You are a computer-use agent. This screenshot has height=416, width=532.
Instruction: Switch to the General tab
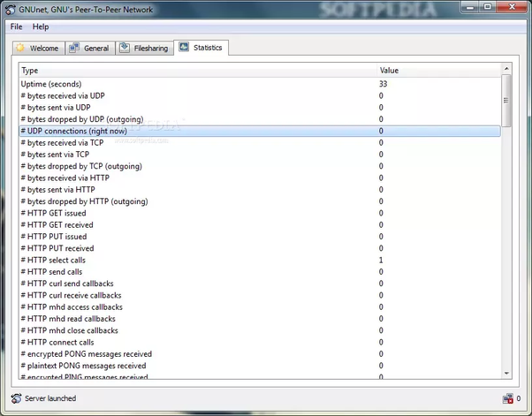tap(90, 49)
